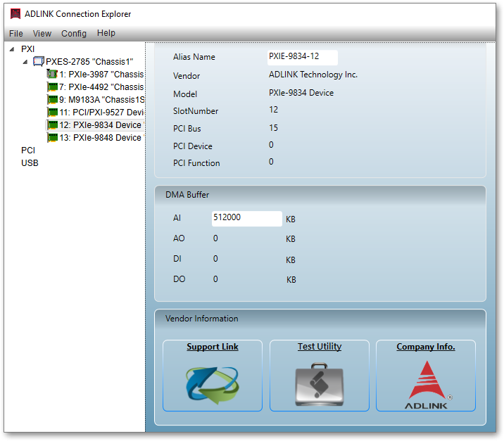The width and height of the screenshot is (504, 441).
Task: Click the slot 11 PCI/PXI-9527 card icon
Action: pyautogui.click(x=52, y=112)
